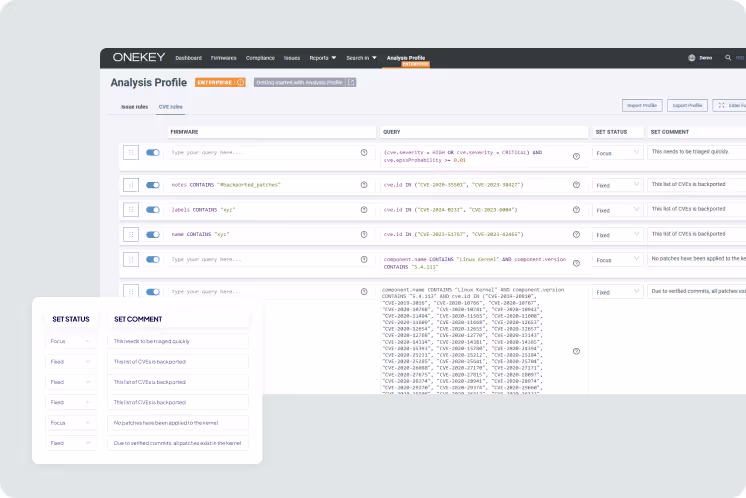Screen dimensions: 746x498
Task: Open Fixed status dropdown in #backported_patches row
Action: coord(618,185)
